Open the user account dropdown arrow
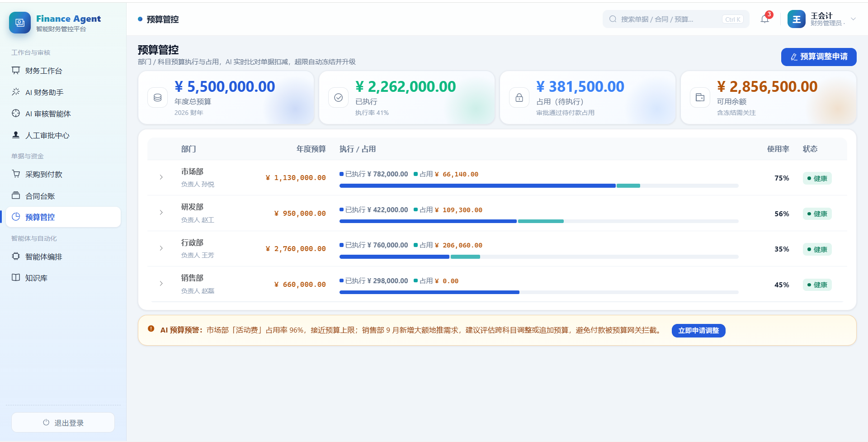Screen dimensions: 868x442 [853, 19]
